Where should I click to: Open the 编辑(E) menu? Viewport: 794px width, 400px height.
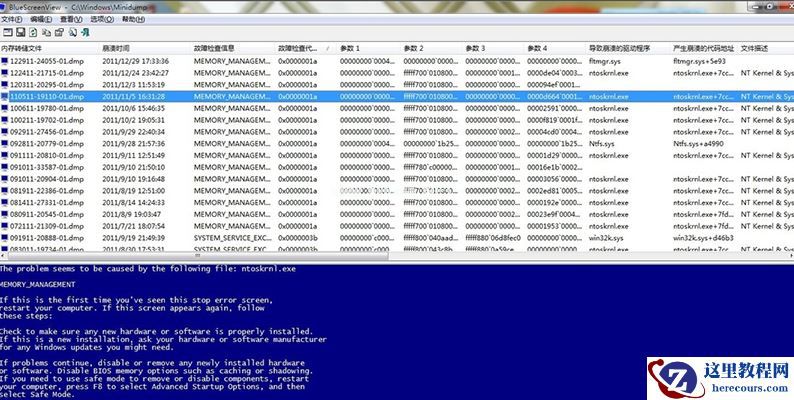(41, 19)
